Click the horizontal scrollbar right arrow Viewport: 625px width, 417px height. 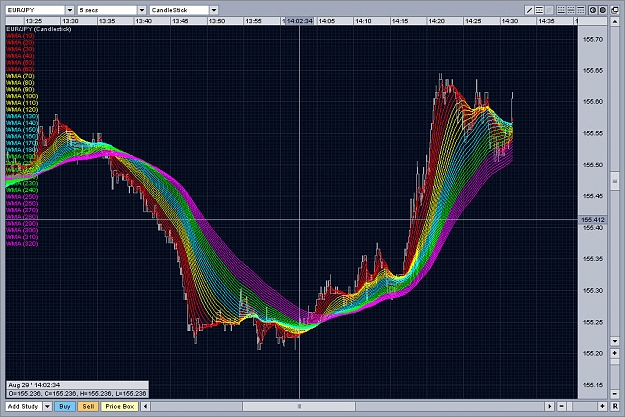[x=550, y=406]
